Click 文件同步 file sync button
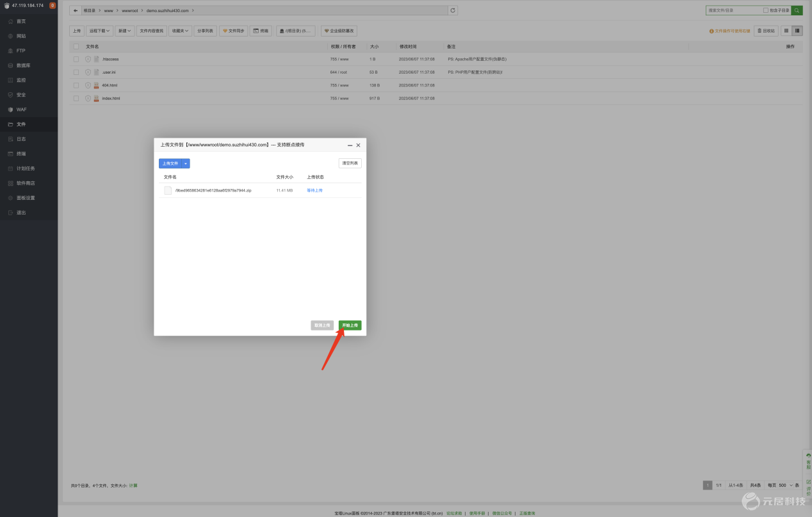 tap(233, 31)
